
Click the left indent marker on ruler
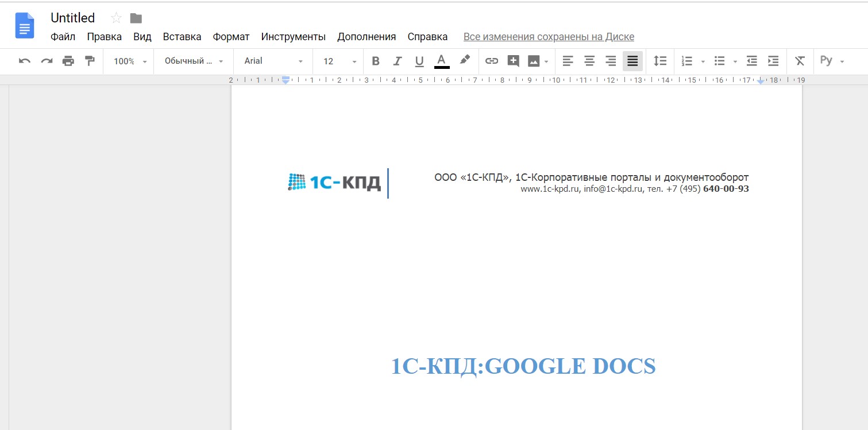point(286,82)
